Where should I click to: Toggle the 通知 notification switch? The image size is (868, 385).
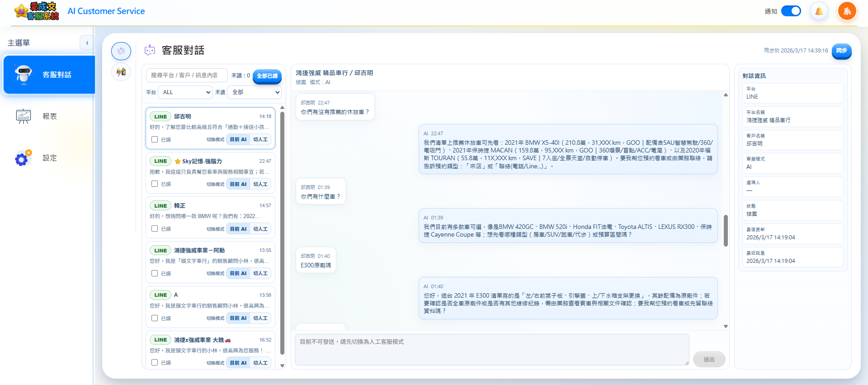pos(791,11)
